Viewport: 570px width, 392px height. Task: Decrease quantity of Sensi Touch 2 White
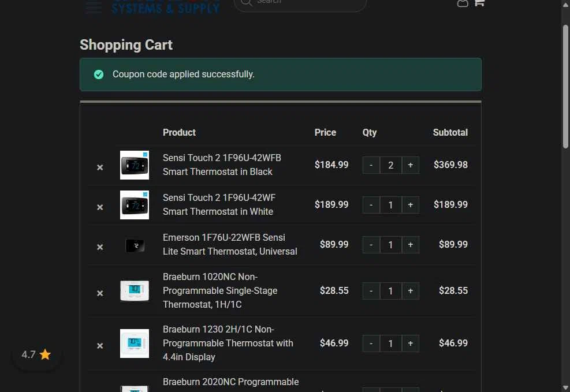coord(371,205)
